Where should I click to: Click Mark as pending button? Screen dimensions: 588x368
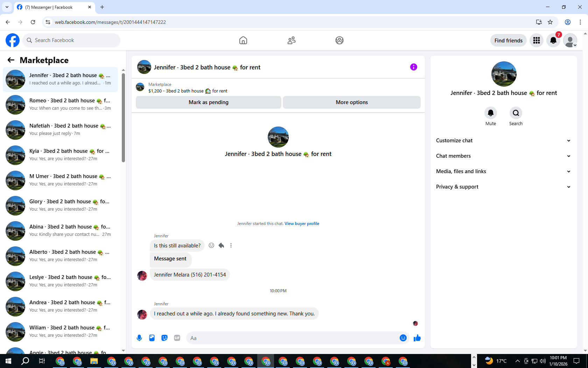point(209,102)
